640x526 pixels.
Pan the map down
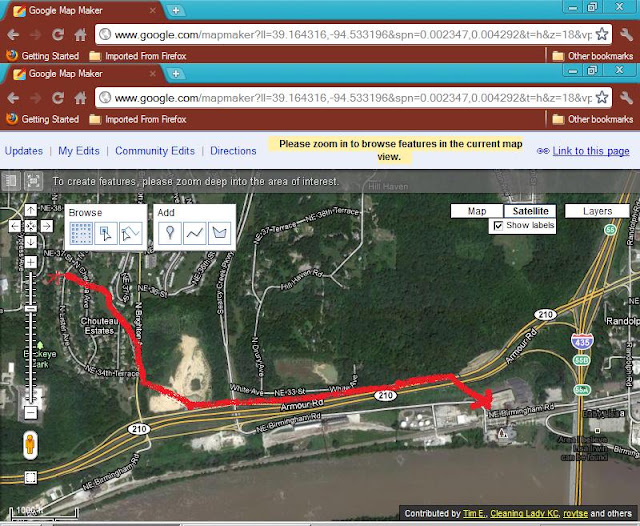point(31,242)
